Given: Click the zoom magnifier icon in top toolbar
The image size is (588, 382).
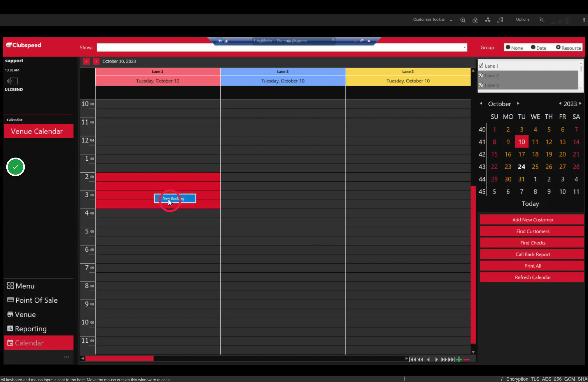Looking at the screenshot, I should [463, 20].
